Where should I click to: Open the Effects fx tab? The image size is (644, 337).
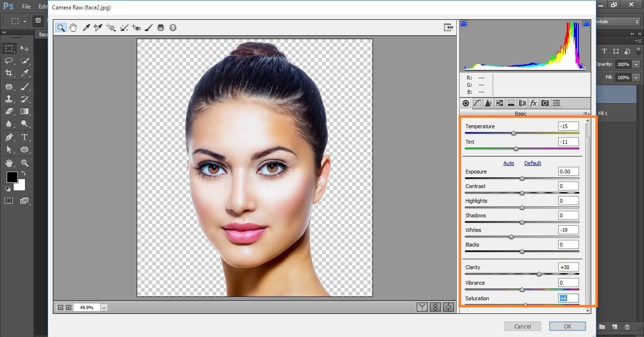534,103
